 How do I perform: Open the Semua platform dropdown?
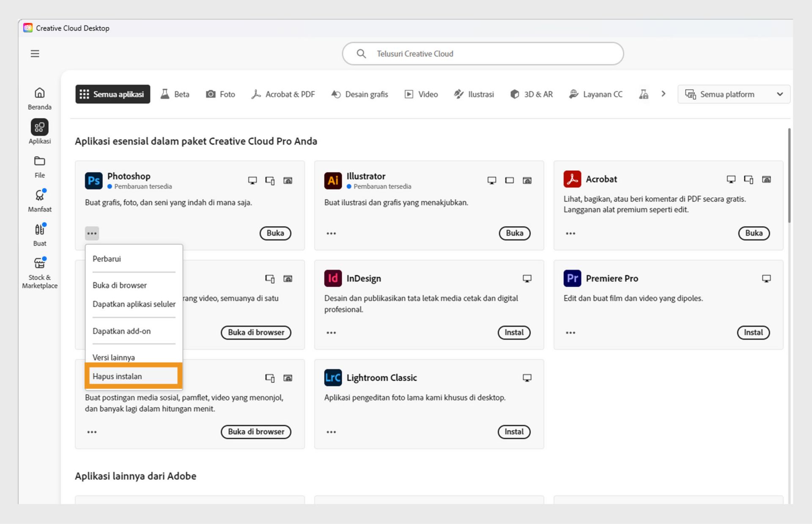tap(734, 94)
